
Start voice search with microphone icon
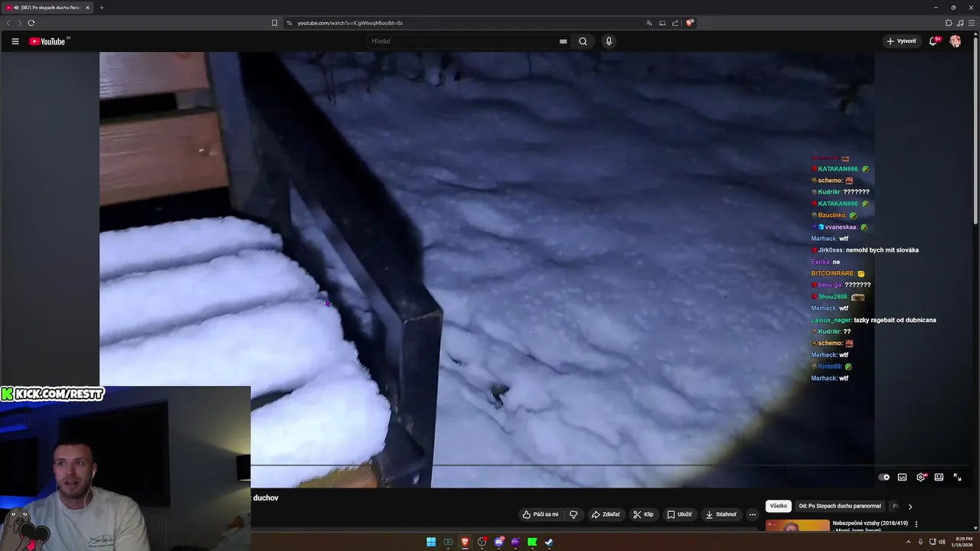point(609,41)
